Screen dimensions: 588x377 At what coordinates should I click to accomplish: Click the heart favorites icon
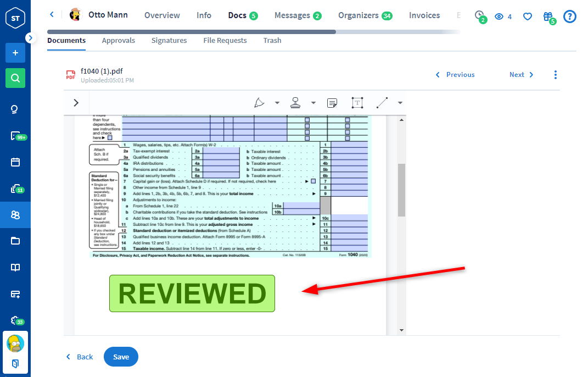click(527, 16)
